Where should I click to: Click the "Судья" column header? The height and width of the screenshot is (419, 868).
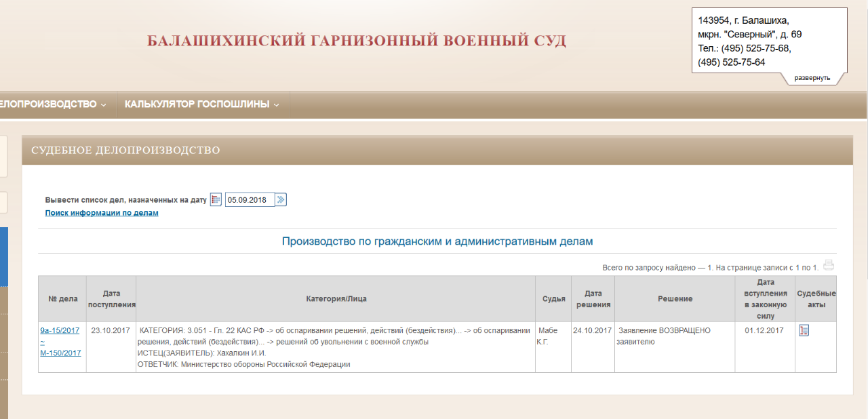coord(553,299)
